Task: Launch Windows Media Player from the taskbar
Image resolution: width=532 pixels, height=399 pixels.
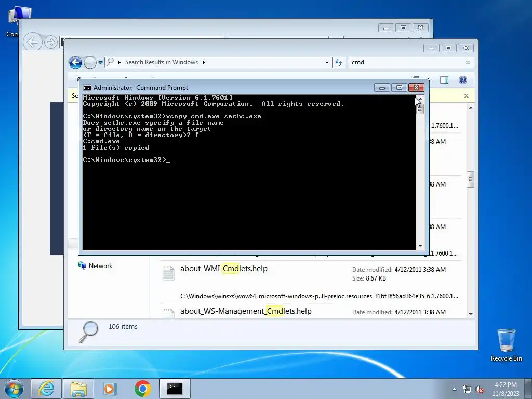Action: 109,389
